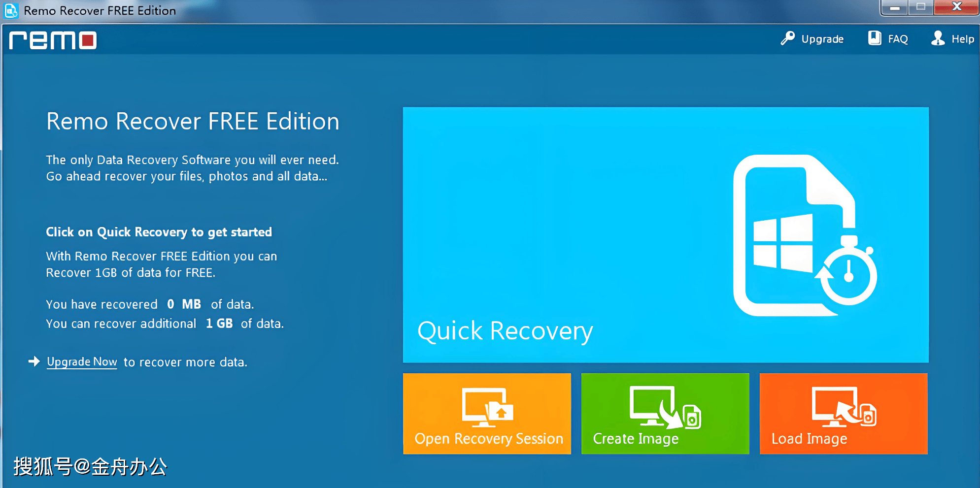Click the text "to recover more data."
Screen dimensions: 980x488
185,362
